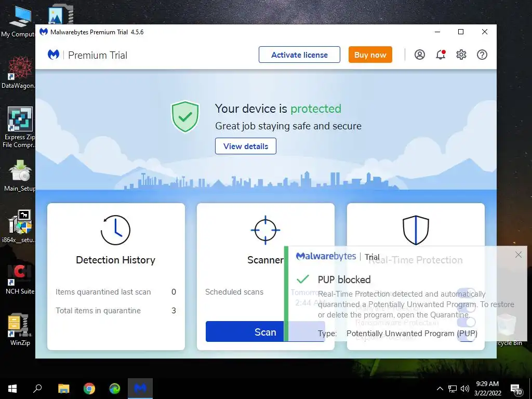Start a scan with the Scan button

265,331
